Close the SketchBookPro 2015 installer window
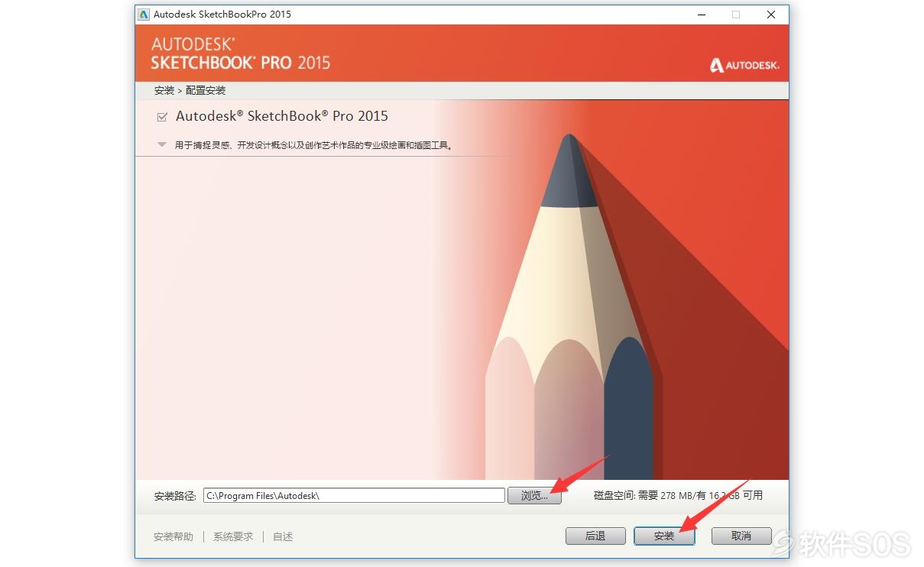This screenshot has width=924, height=567. [771, 14]
